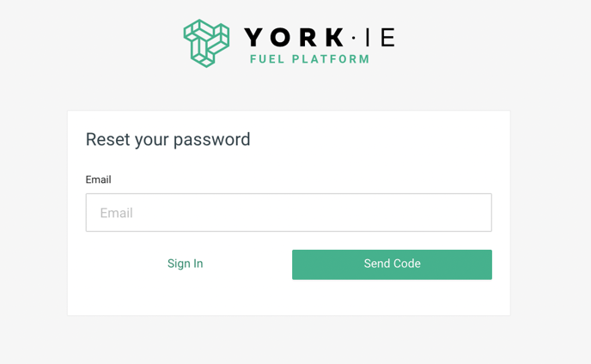Click the dot separator between YORK and IE
This screenshot has height=364, width=591.
click(x=353, y=38)
